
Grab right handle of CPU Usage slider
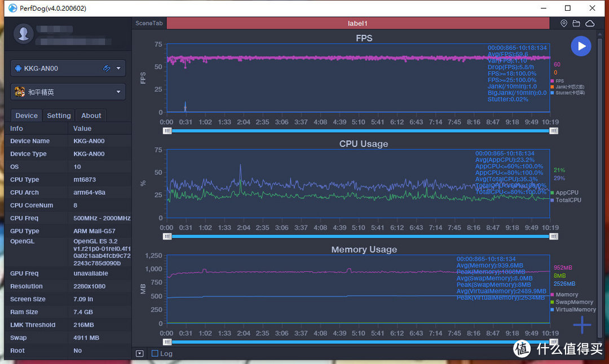pyautogui.click(x=554, y=236)
